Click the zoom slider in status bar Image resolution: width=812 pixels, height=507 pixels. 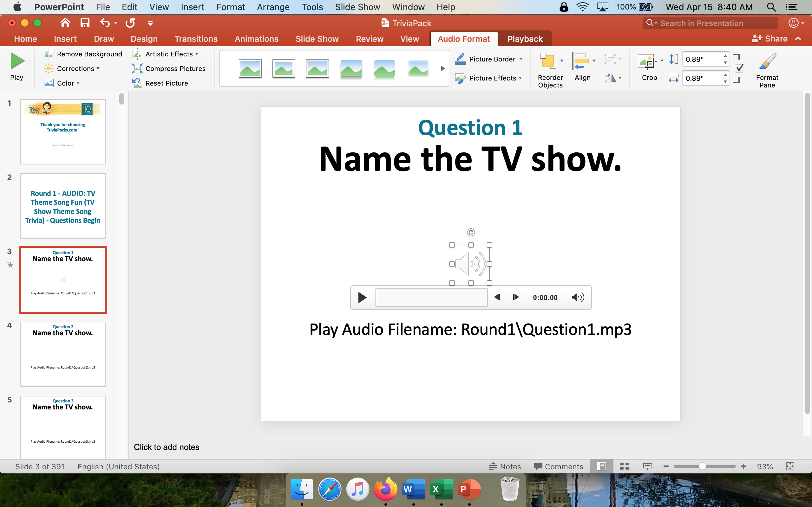(702, 466)
